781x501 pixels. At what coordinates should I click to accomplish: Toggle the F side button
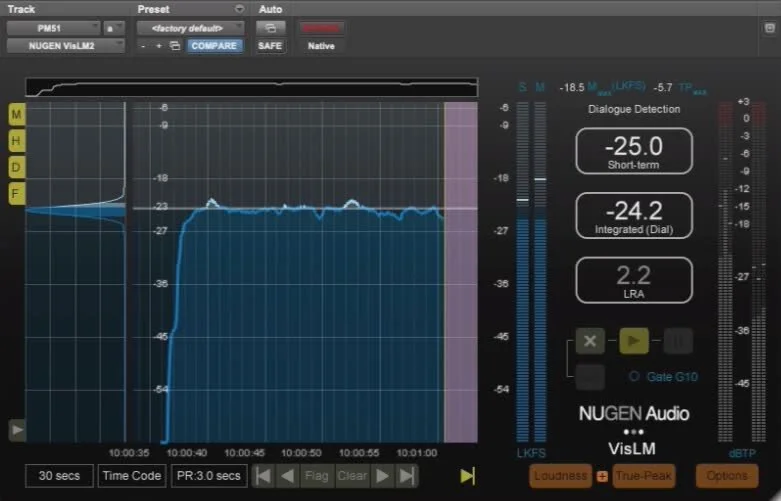point(16,194)
